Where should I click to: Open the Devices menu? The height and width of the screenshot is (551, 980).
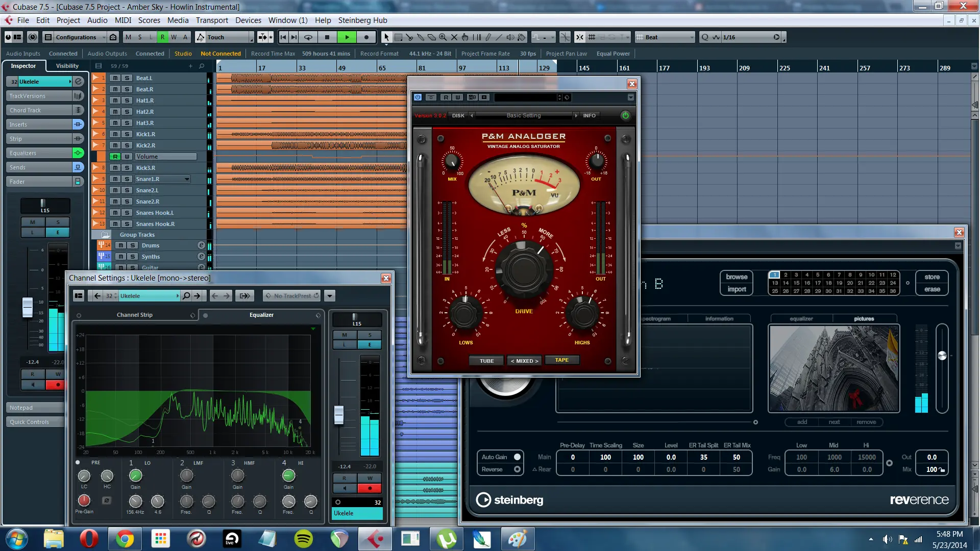[x=248, y=20]
